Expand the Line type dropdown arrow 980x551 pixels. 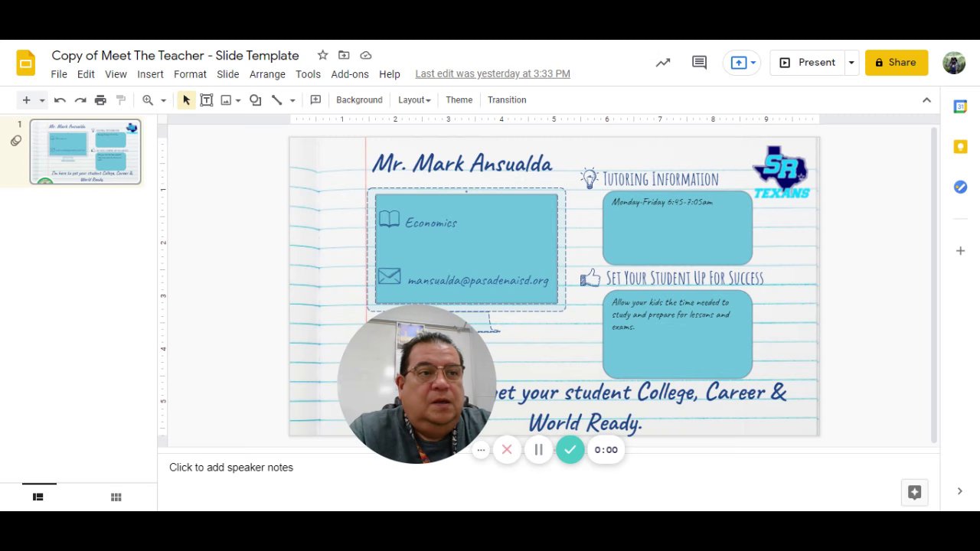tap(292, 100)
